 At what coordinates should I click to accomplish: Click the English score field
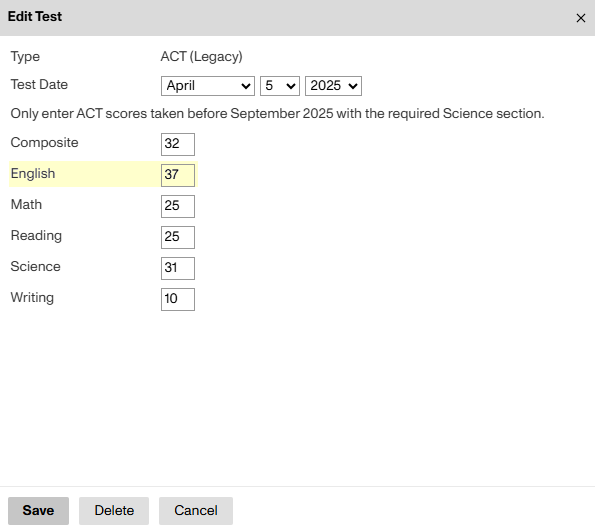click(x=178, y=175)
